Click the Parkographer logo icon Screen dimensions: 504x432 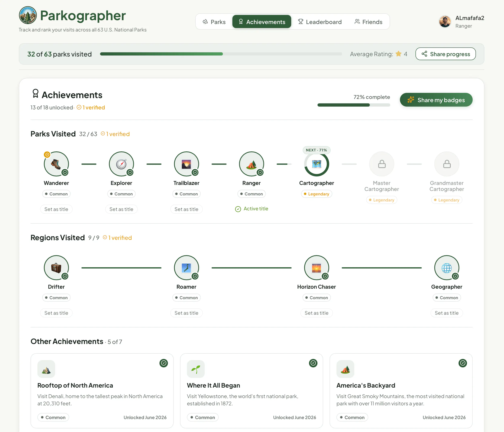tap(28, 15)
